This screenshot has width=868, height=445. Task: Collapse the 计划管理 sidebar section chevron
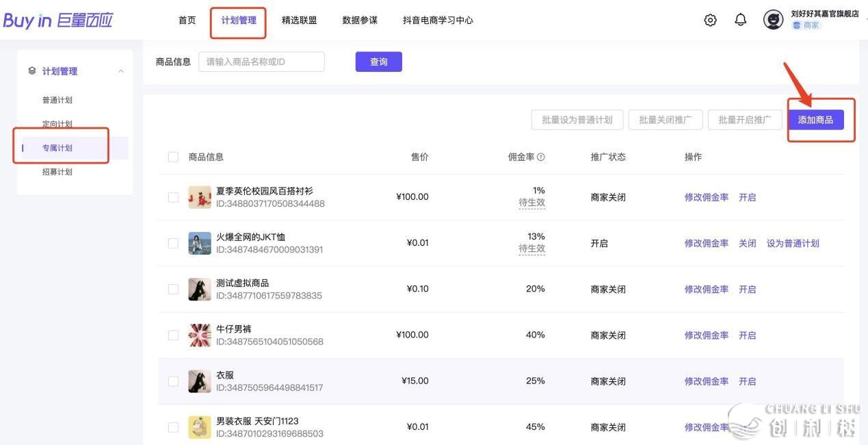(x=121, y=71)
